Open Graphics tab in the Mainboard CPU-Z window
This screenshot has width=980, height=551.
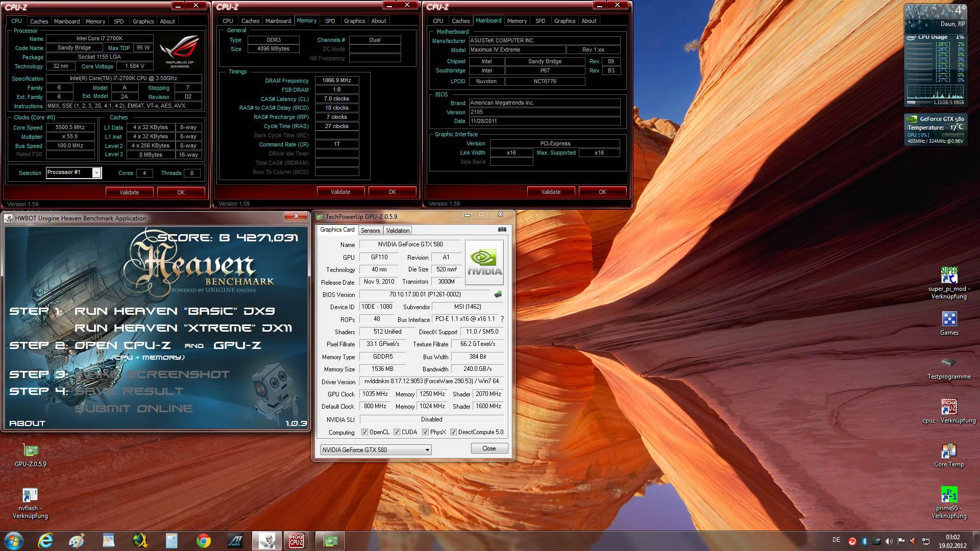coord(565,21)
